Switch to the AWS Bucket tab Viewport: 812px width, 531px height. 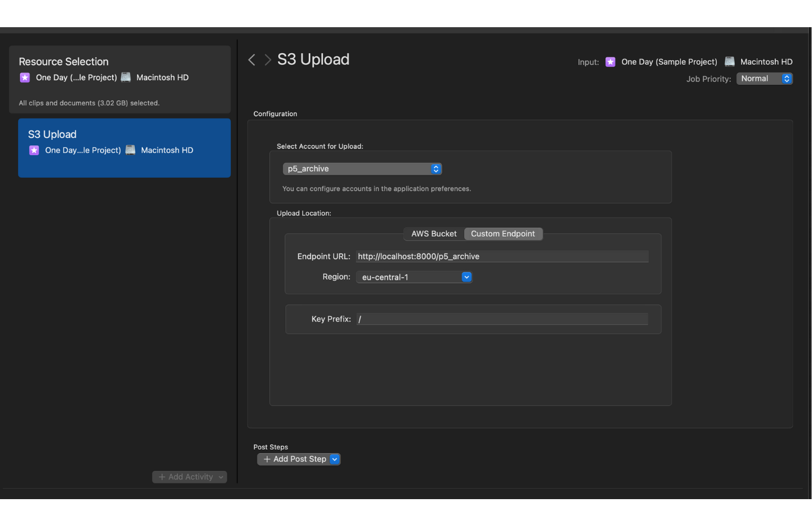[x=433, y=234]
